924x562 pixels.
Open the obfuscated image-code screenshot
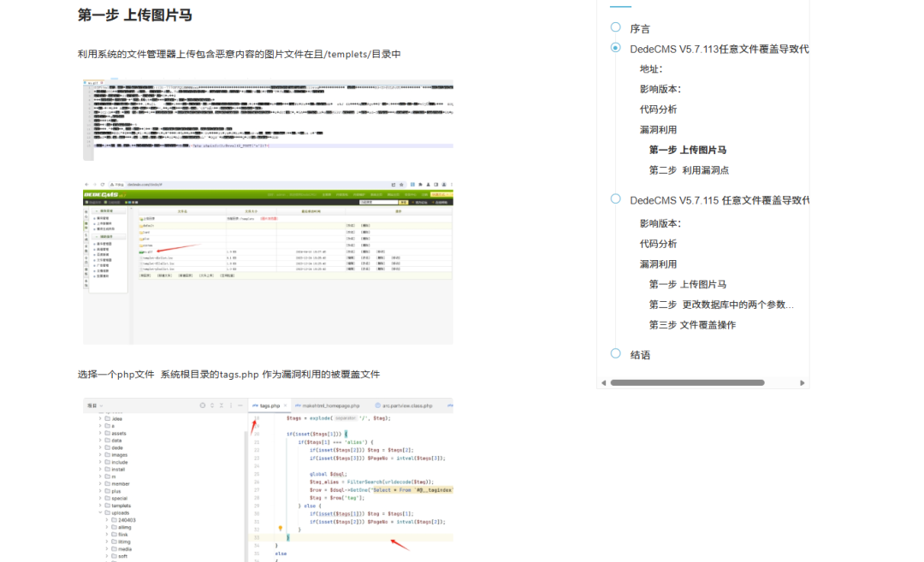(x=268, y=120)
